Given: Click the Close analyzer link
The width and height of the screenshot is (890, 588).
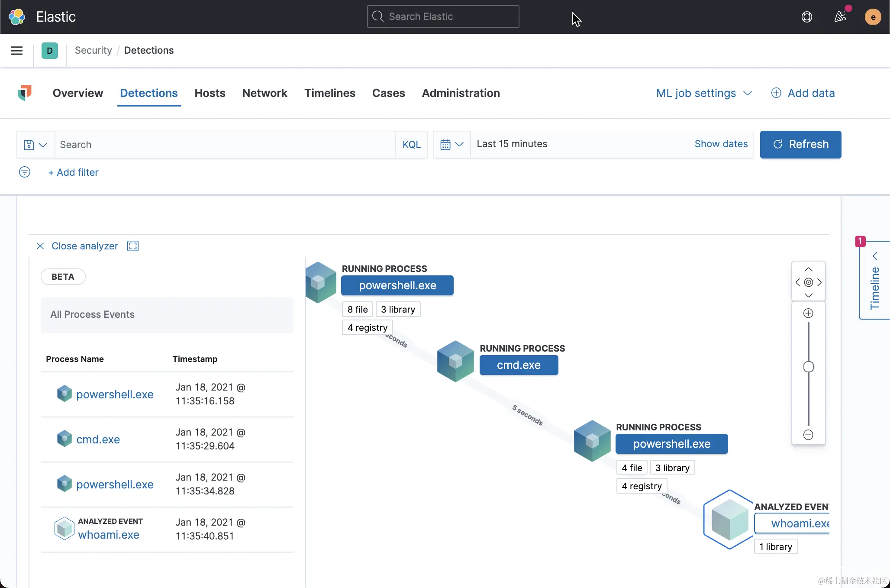Looking at the screenshot, I should point(84,246).
